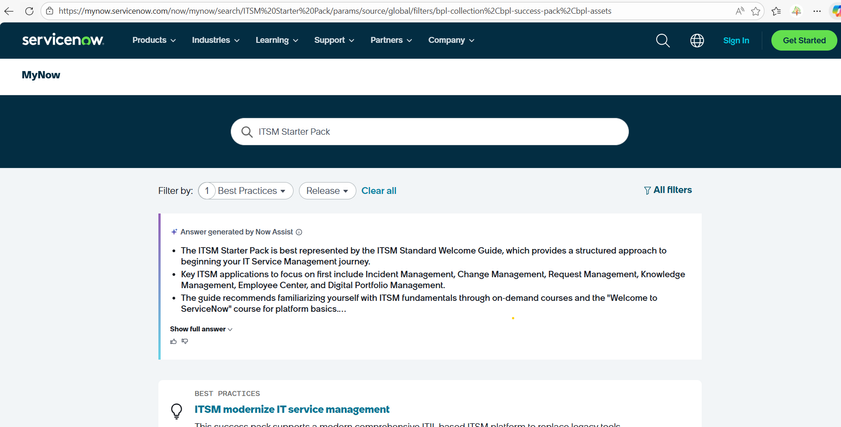Expand Show full answer

pos(201,329)
